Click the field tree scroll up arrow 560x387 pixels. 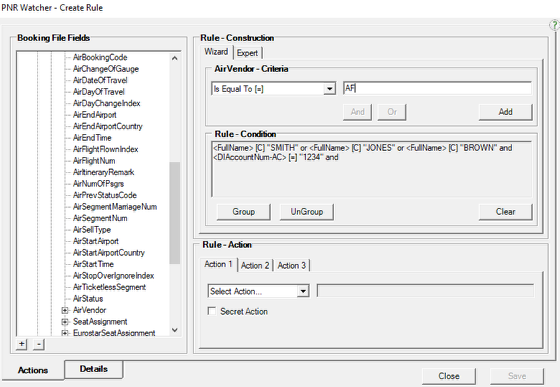(x=175, y=58)
